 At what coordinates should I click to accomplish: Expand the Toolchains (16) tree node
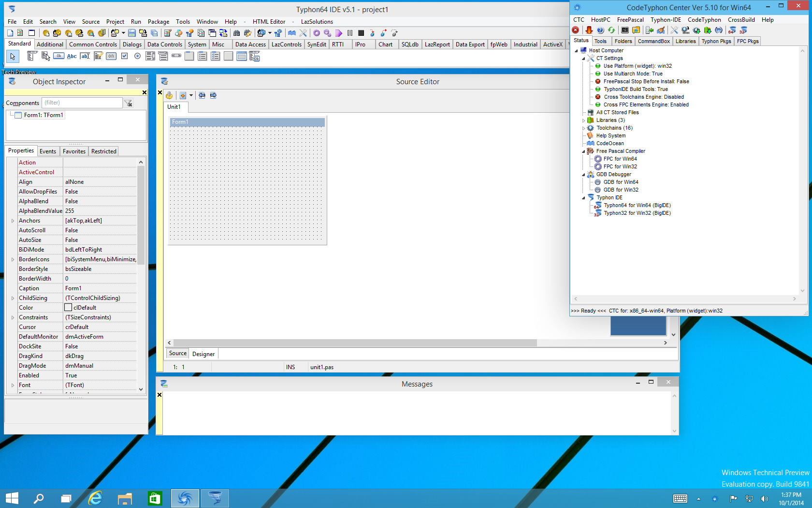[583, 128]
